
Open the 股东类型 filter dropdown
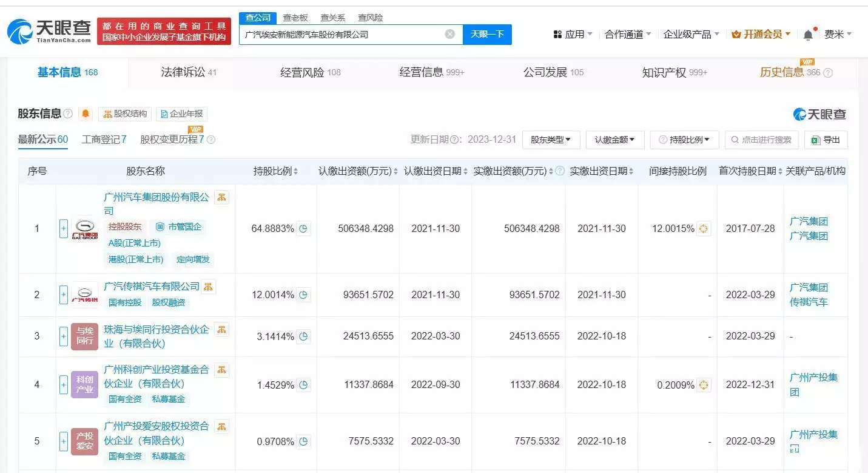coord(551,140)
